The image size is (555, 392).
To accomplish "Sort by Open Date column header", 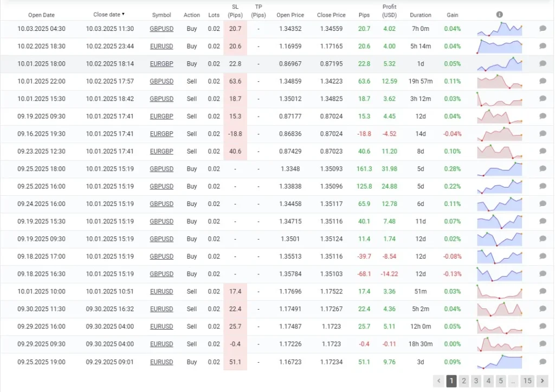I will (x=41, y=15).
